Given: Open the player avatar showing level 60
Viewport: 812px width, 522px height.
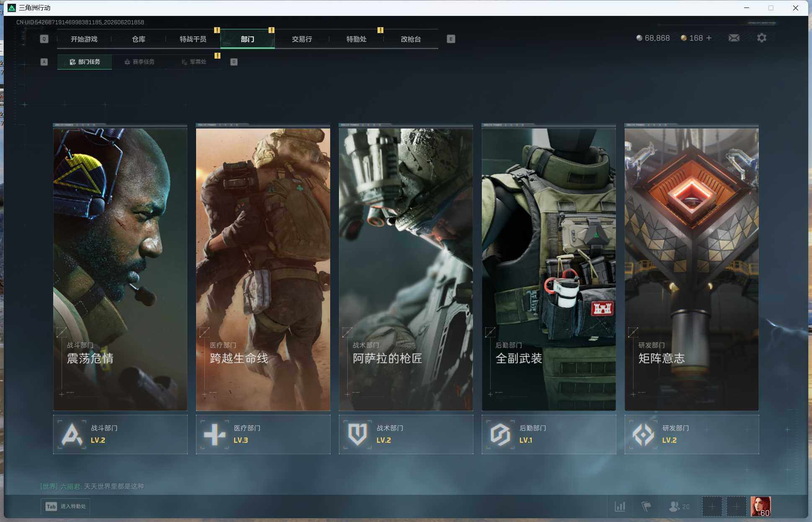Looking at the screenshot, I should click(760, 507).
